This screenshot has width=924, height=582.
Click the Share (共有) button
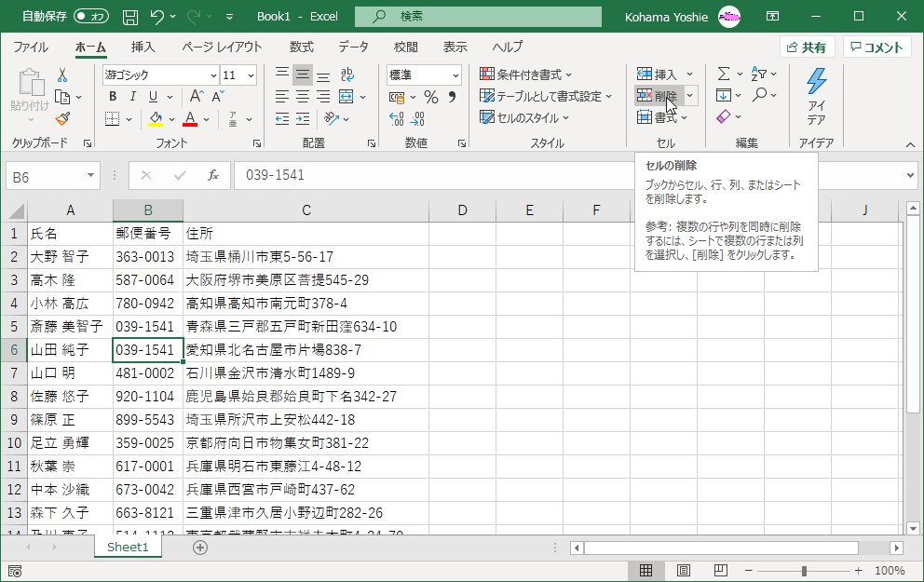click(x=807, y=47)
